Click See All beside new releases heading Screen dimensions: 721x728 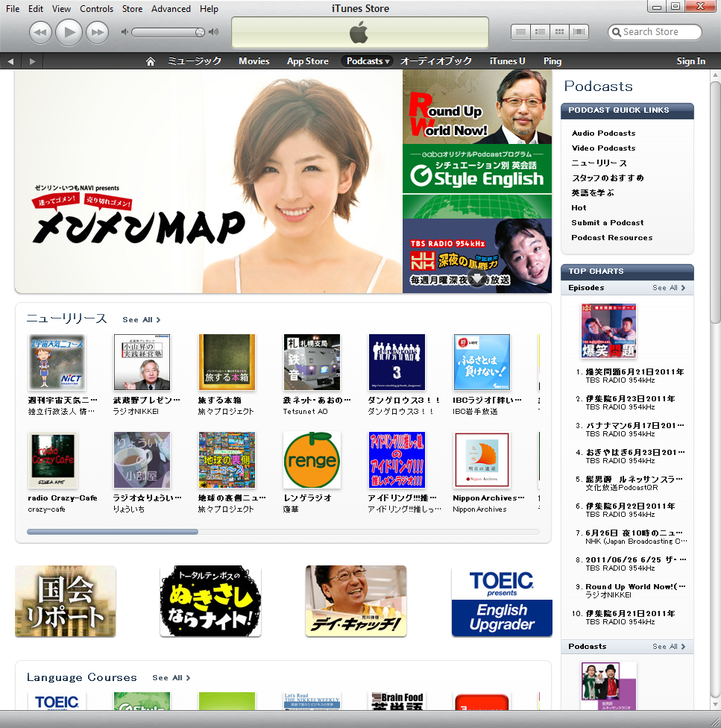pos(141,319)
